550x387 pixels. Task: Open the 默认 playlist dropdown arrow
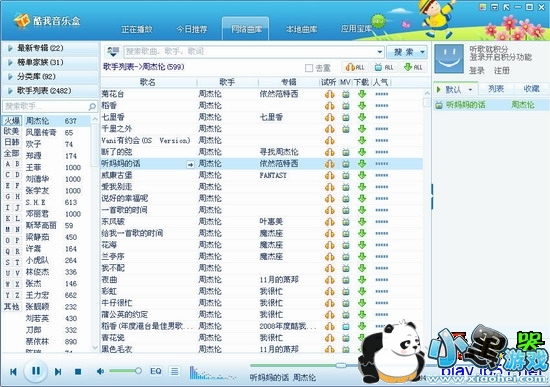coord(470,90)
